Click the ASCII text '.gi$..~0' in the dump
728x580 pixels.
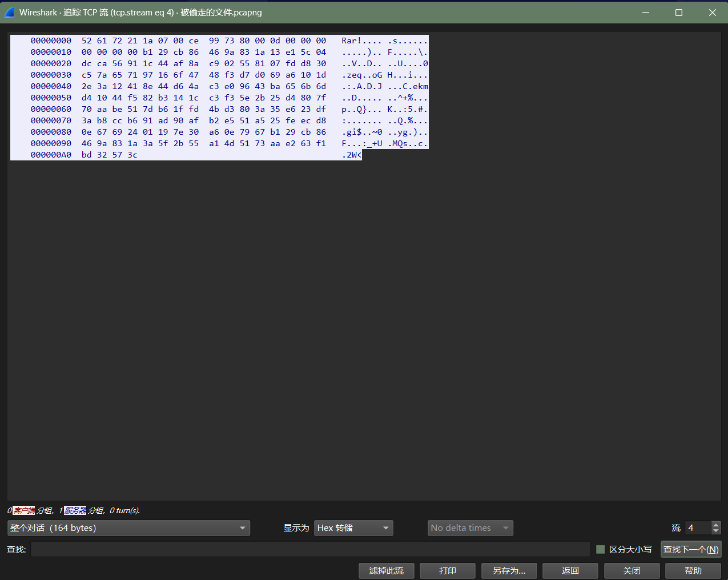(362, 132)
